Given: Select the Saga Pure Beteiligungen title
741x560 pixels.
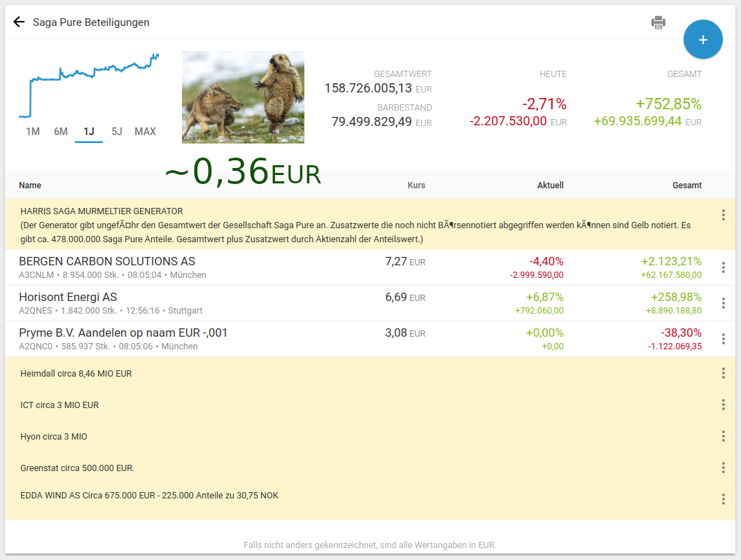Looking at the screenshot, I should pos(91,22).
